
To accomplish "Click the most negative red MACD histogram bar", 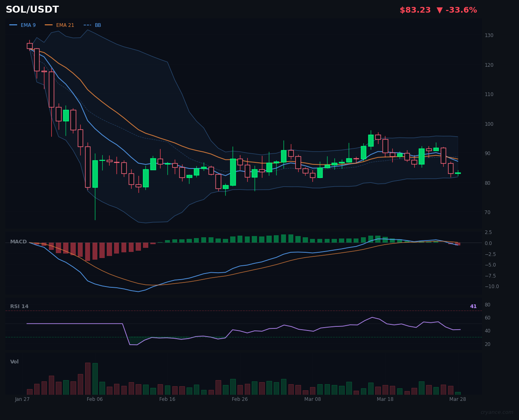I will [88, 252].
